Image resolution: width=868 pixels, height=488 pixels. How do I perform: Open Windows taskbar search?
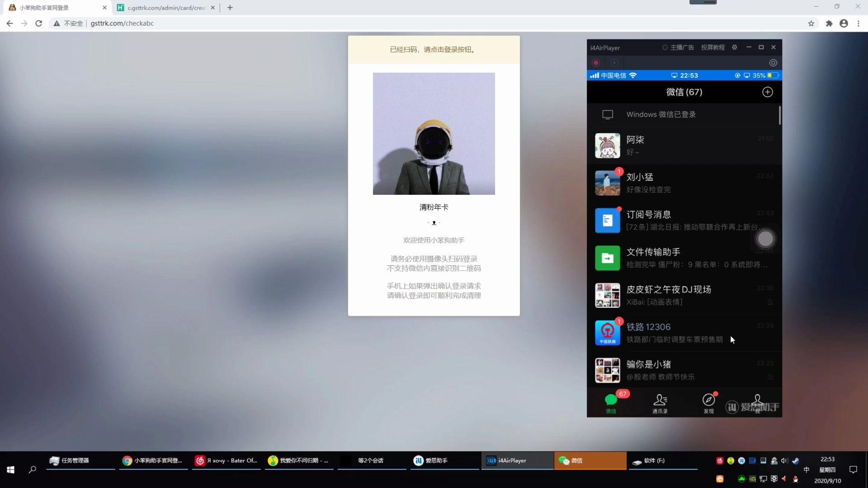(x=33, y=470)
